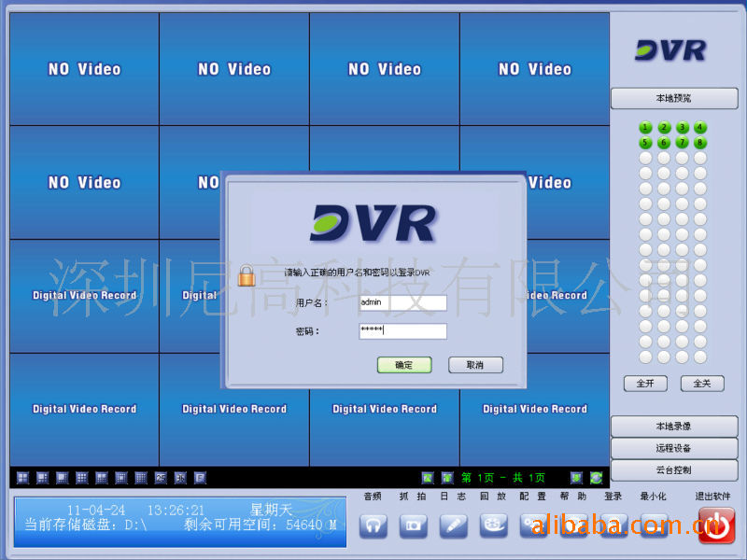The width and height of the screenshot is (747, 560).
Task: Open playback with the film reel icon
Action: [x=494, y=525]
